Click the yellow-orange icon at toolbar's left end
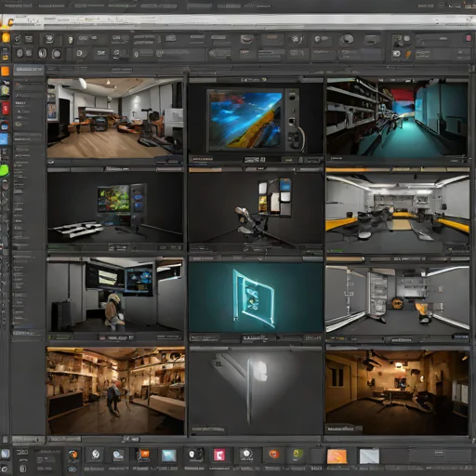 point(6,37)
